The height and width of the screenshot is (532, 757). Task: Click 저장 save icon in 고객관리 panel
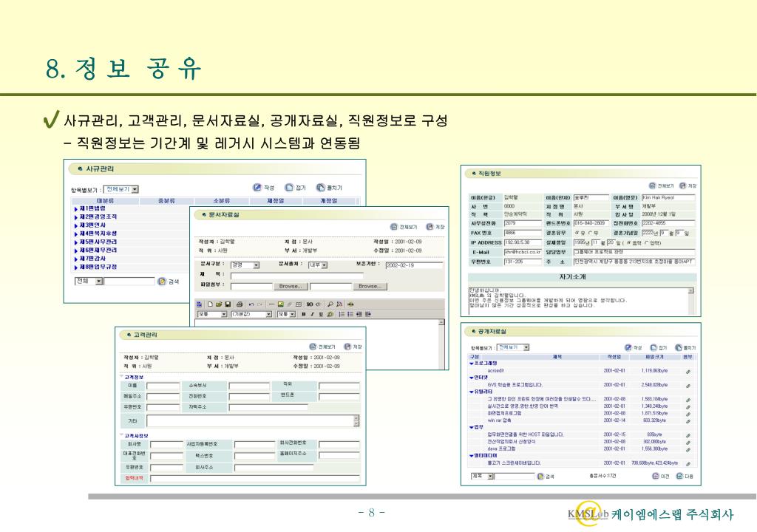347,346
